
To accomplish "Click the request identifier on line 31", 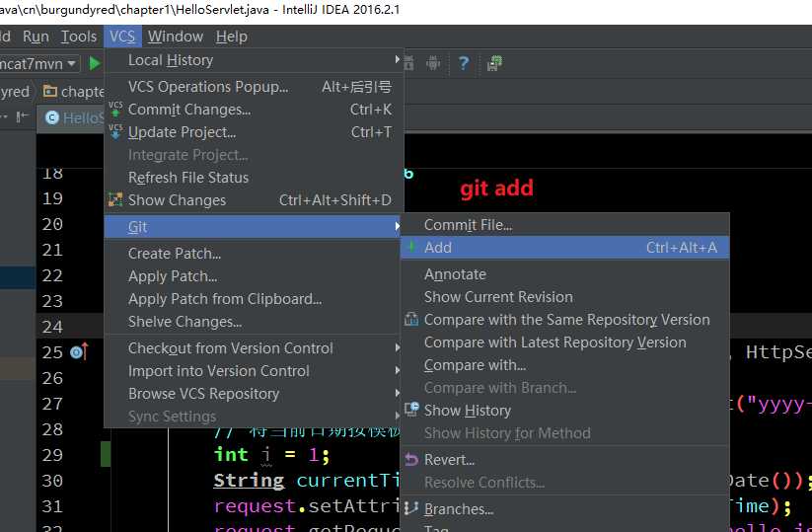I will click(255, 505).
